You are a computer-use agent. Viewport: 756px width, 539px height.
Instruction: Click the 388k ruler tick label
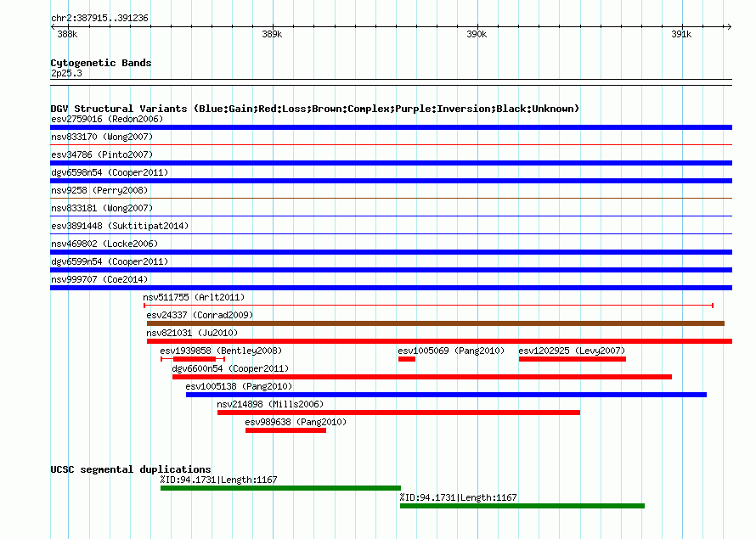point(67,34)
